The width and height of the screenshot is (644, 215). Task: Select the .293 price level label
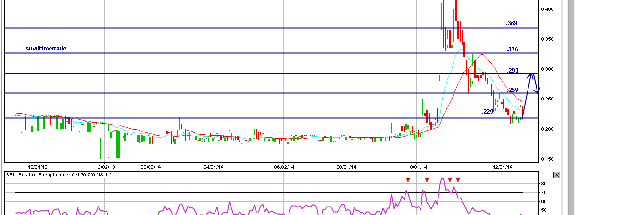pos(512,71)
